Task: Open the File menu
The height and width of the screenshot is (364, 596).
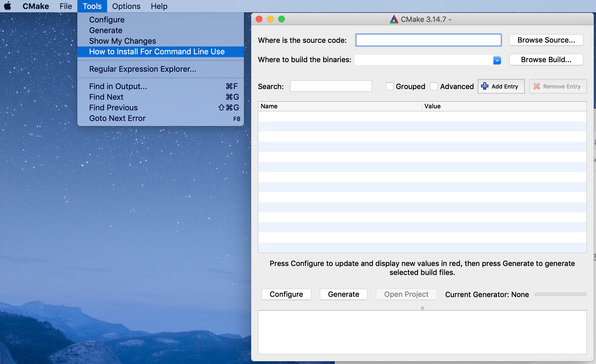Action: (66, 6)
